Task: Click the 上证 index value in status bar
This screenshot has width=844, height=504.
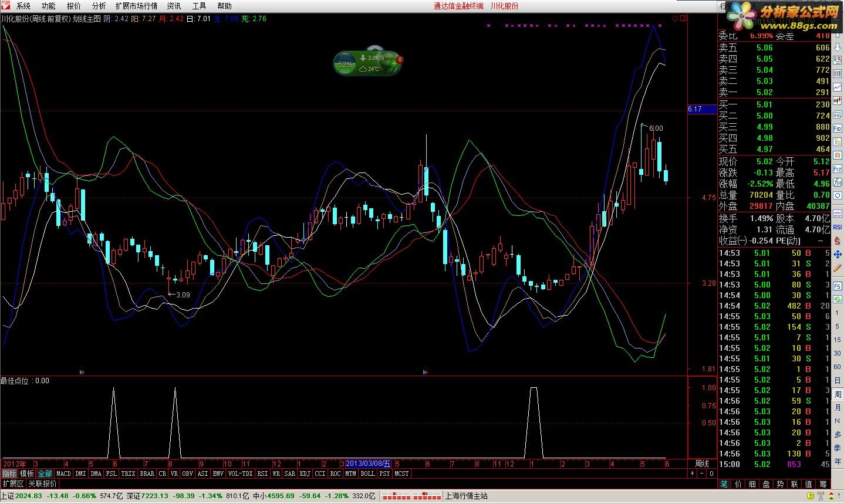Action: 28,496
